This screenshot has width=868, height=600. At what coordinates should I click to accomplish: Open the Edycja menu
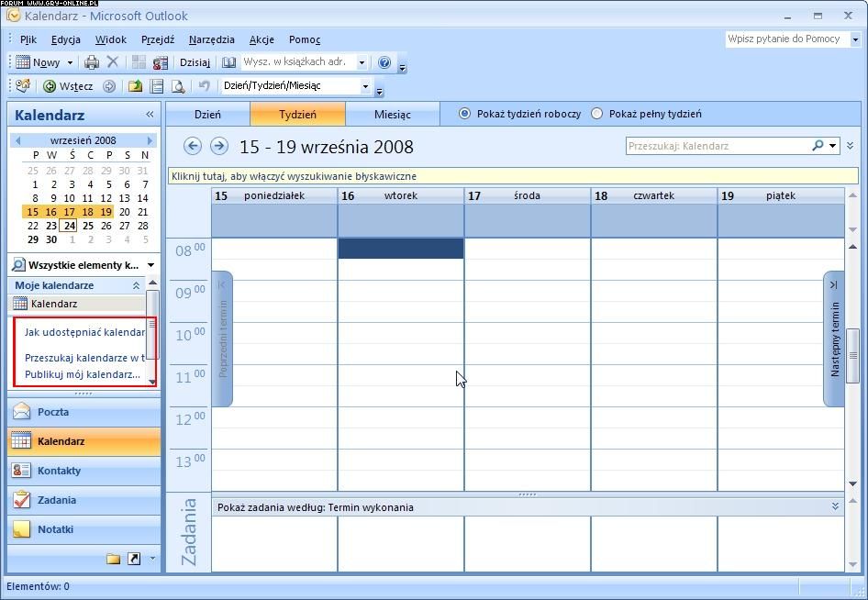click(x=66, y=39)
